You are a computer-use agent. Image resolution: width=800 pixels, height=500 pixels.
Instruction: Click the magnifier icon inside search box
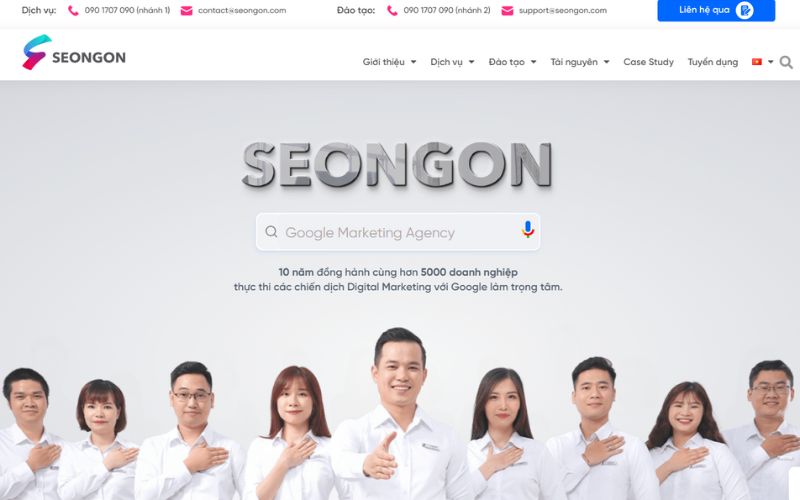point(271,232)
